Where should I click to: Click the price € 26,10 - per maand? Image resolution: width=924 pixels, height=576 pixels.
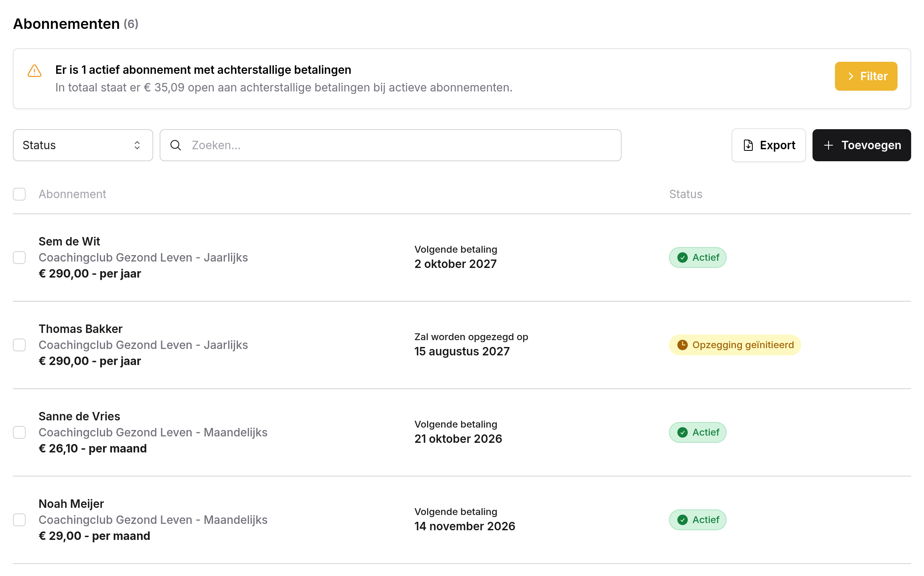pyautogui.click(x=93, y=448)
